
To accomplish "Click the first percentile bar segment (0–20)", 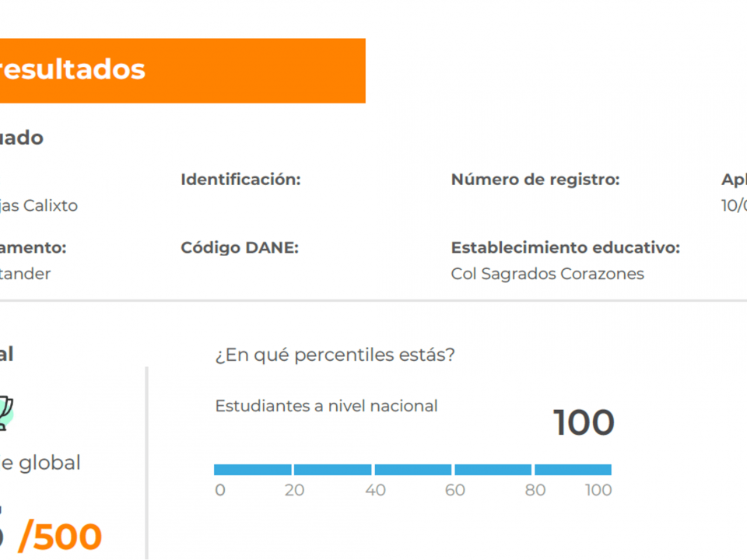I will click(253, 470).
